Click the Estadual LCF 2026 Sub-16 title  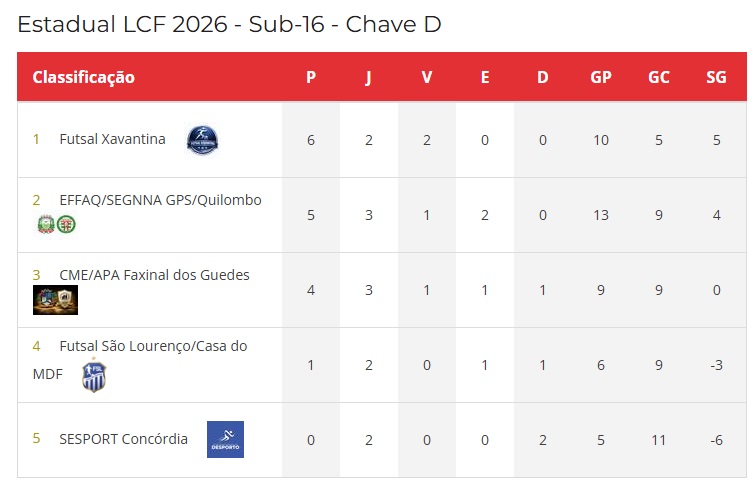click(x=229, y=24)
